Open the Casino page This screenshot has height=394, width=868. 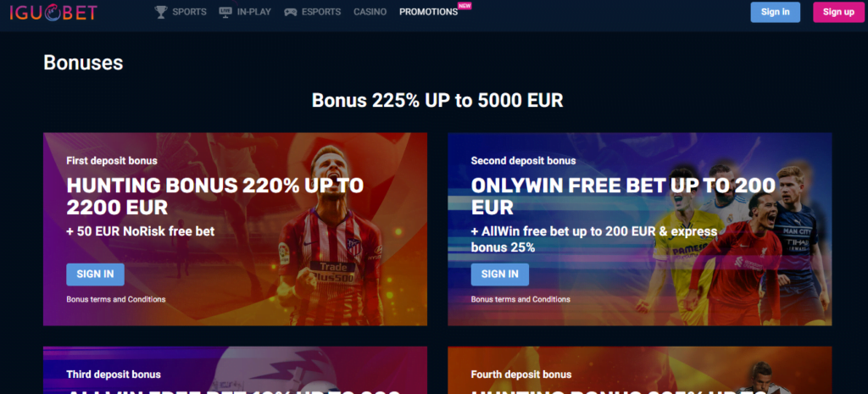(370, 12)
